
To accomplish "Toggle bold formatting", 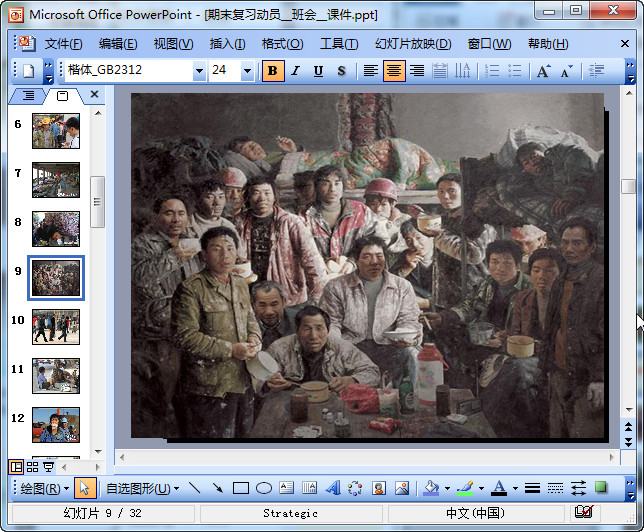I will [273, 71].
